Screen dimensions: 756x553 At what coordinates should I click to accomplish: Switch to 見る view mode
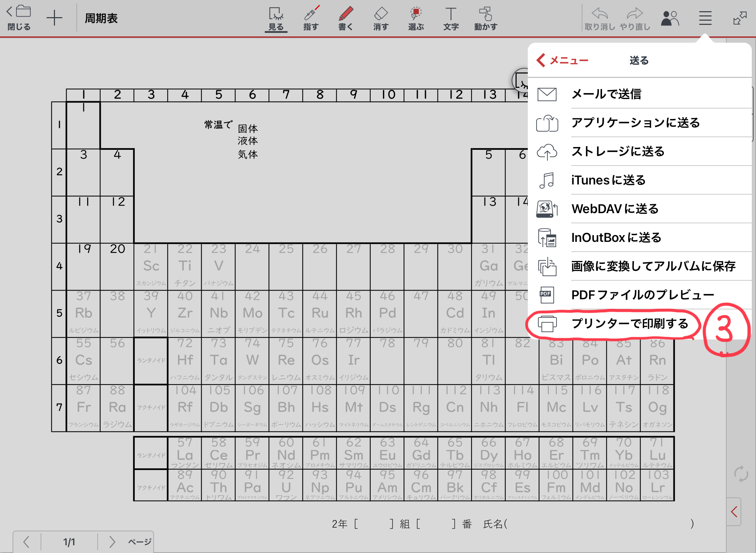coord(276,19)
